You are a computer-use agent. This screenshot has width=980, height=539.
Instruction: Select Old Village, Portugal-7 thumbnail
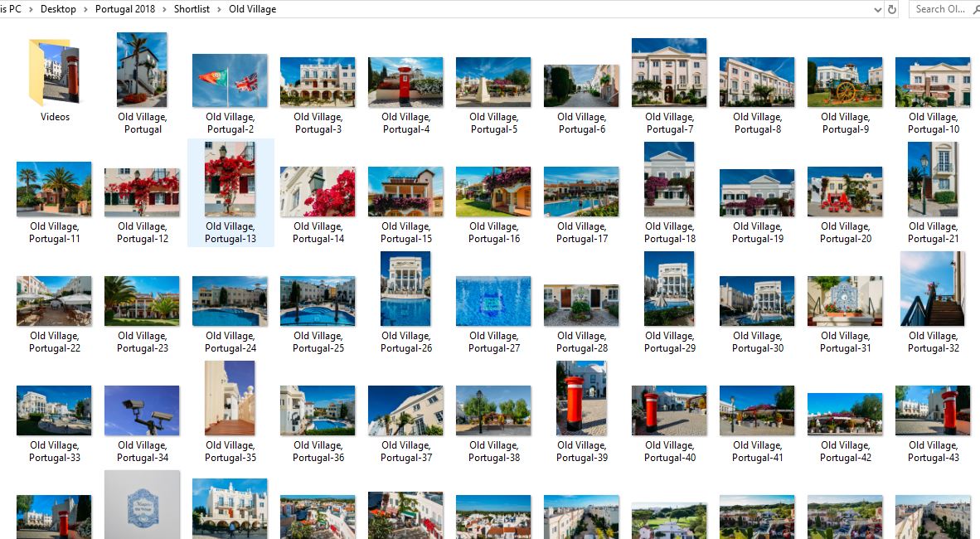669,72
